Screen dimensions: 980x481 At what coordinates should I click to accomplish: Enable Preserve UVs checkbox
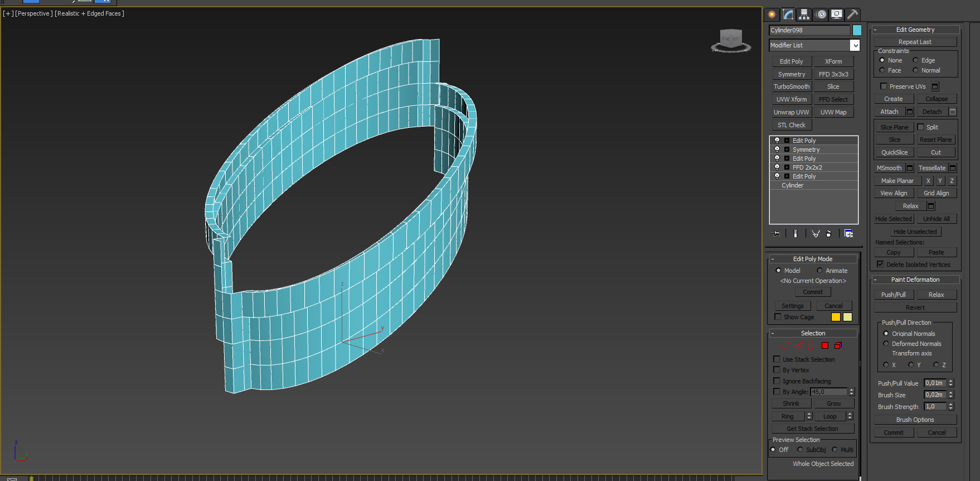click(x=884, y=86)
